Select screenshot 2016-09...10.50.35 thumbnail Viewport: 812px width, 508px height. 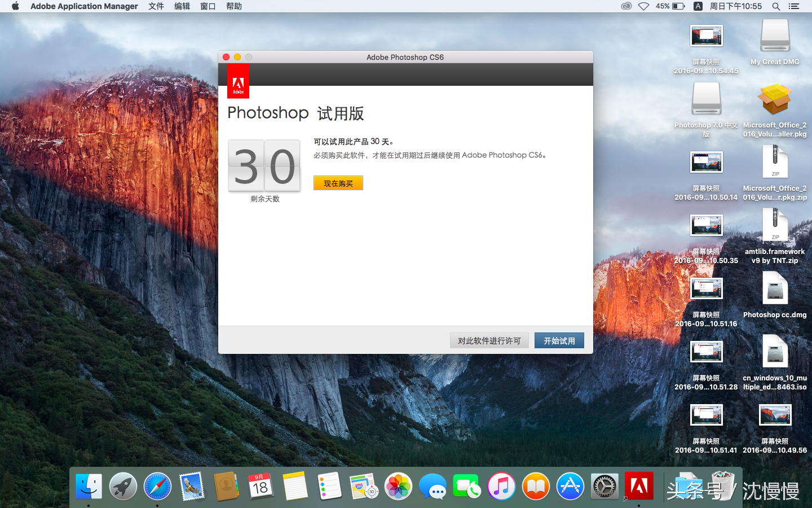click(x=706, y=226)
